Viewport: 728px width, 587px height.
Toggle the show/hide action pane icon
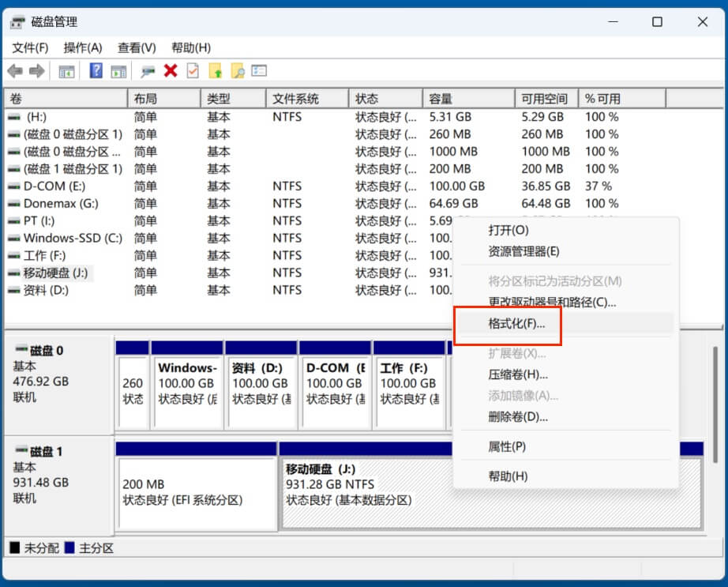point(119,70)
